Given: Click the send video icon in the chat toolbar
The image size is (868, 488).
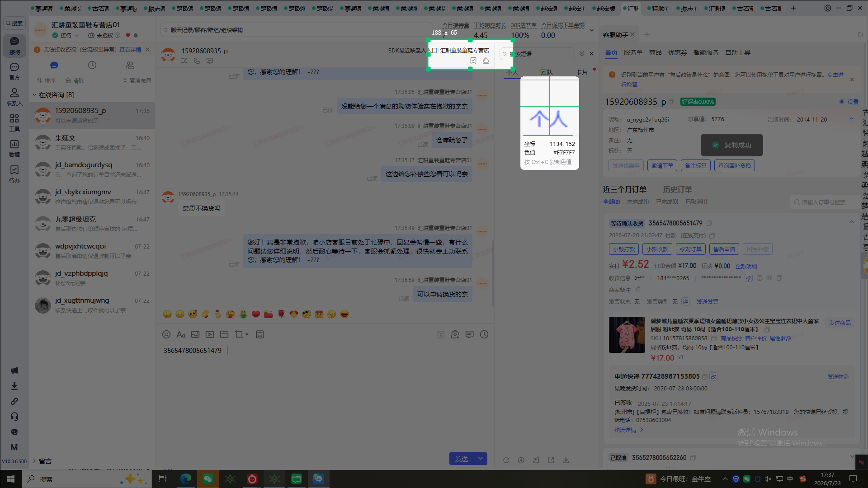Looking at the screenshot, I should (210, 334).
